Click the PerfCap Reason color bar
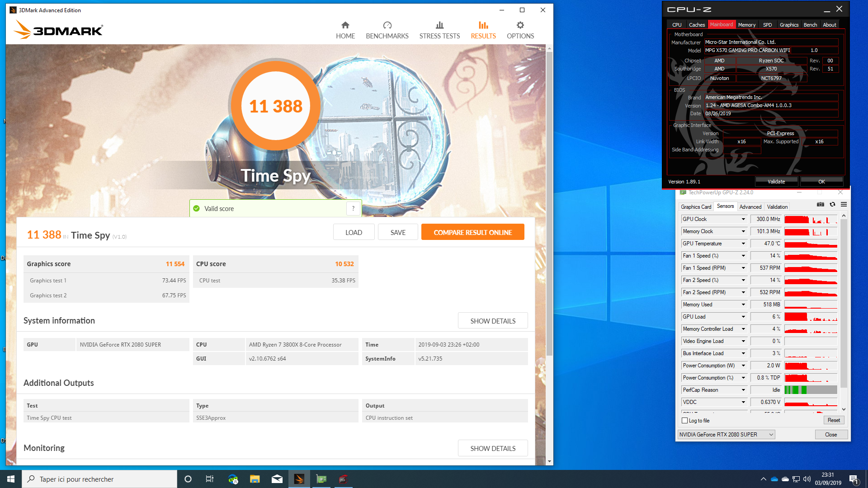The height and width of the screenshot is (488, 868). (x=811, y=390)
